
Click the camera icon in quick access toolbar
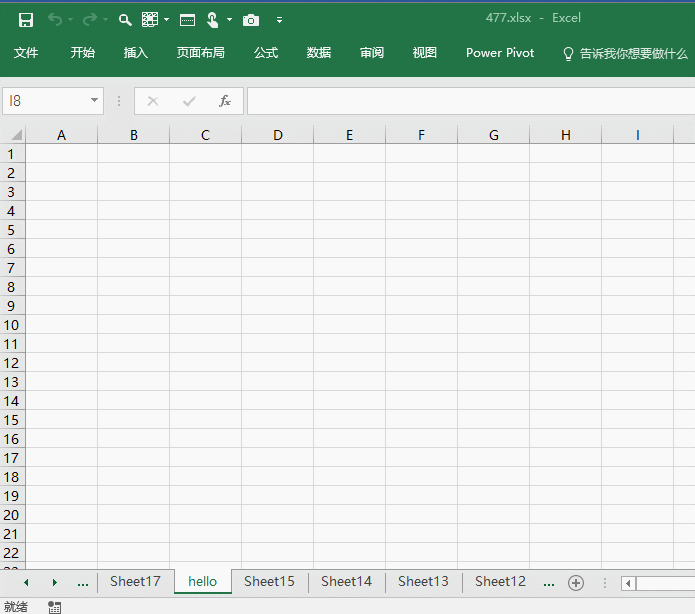point(251,19)
